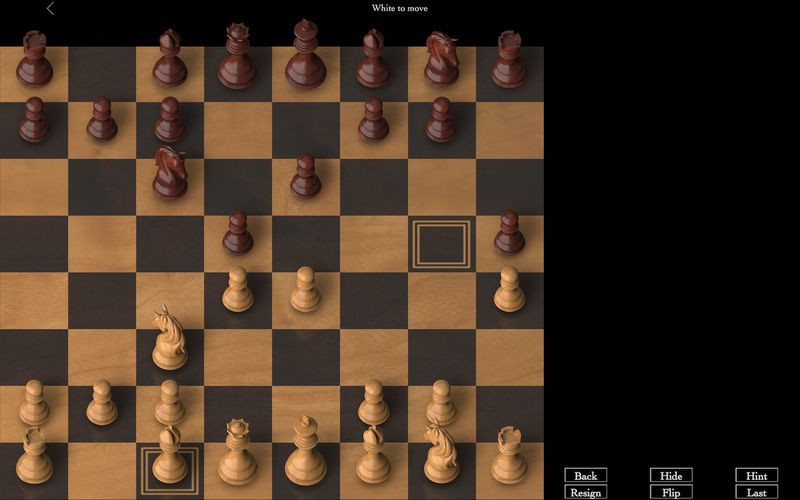Choose the white rook on h1

point(509,455)
